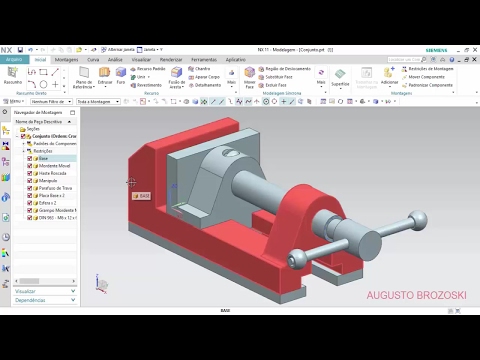The height and width of the screenshot is (360, 480).
Task: Click the save icon in title bar
Action: (x=20, y=50)
